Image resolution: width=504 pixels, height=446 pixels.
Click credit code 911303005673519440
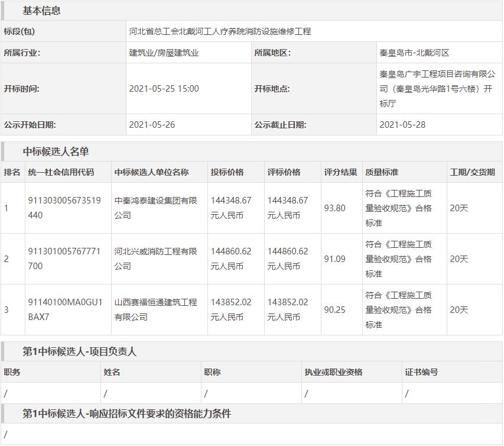64,208
